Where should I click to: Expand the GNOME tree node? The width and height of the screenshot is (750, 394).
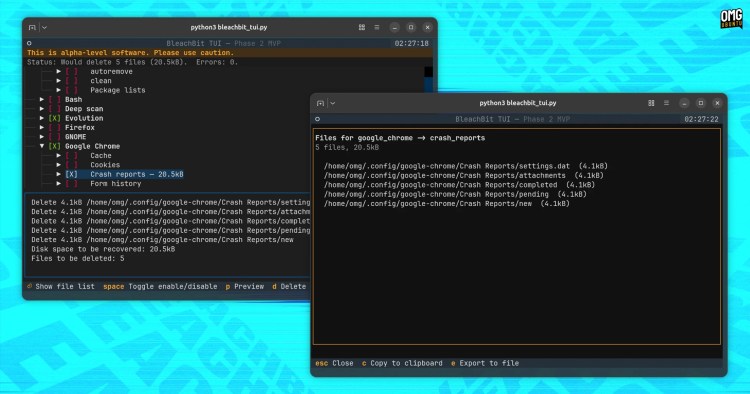pyautogui.click(x=42, y=137)
